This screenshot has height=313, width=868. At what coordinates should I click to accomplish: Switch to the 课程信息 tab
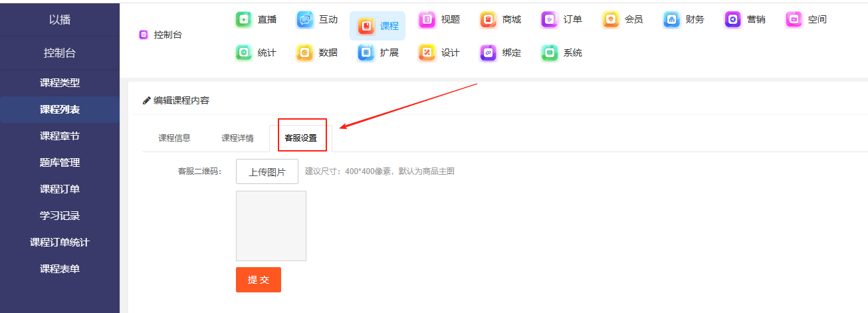tap(174, 138)
